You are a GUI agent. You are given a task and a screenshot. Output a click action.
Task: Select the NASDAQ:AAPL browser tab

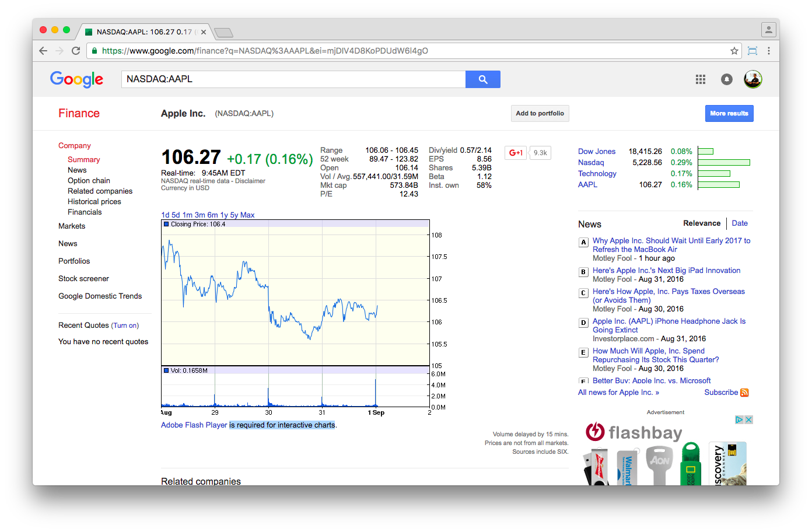[145, 32]
